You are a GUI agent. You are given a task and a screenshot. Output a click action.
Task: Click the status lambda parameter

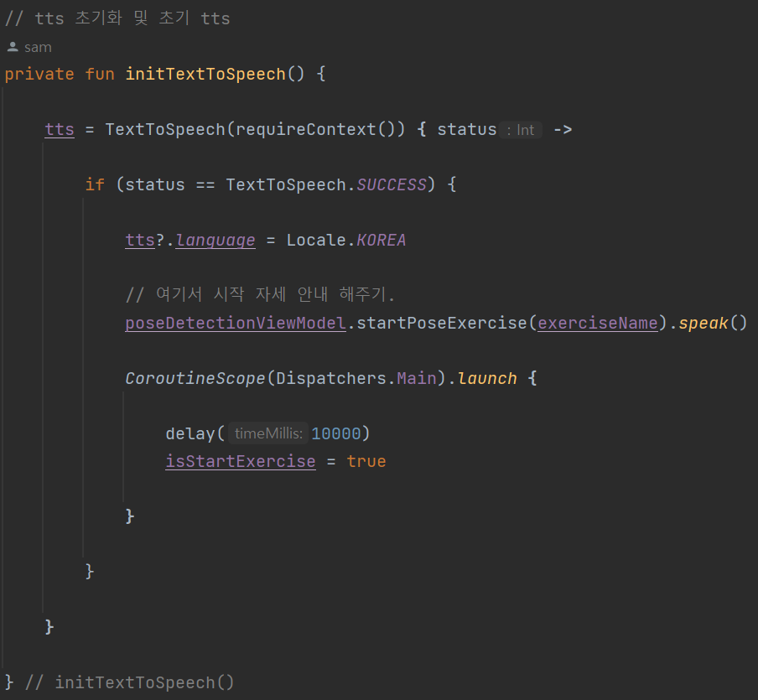[x=467, y=130]
